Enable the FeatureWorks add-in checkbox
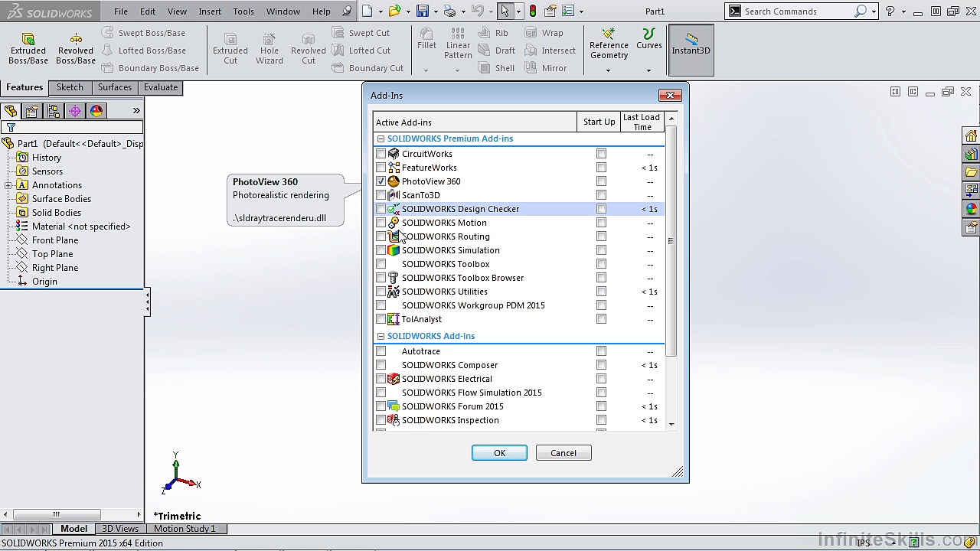The height and width of the screenshot is (551, 980). [x=381, y=168]
